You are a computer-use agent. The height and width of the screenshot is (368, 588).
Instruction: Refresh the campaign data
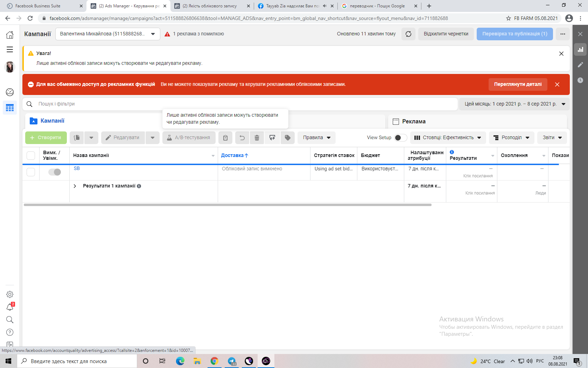(408, 34)
